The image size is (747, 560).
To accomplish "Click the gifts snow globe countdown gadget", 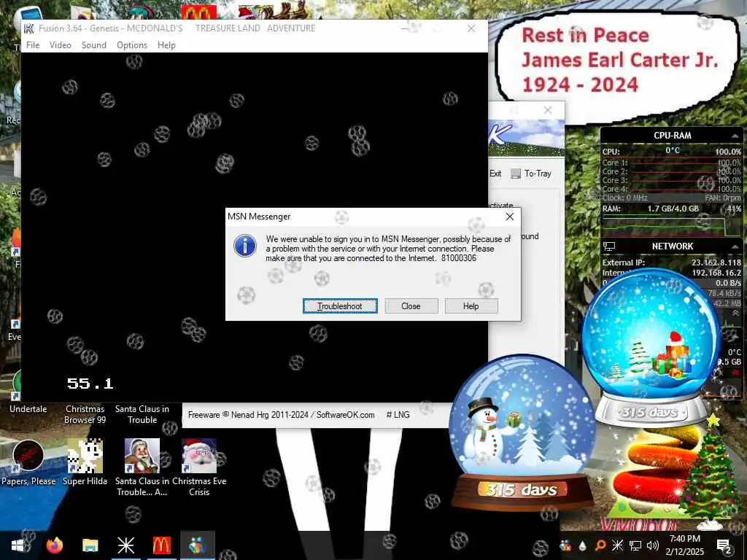I will point(651,348).
